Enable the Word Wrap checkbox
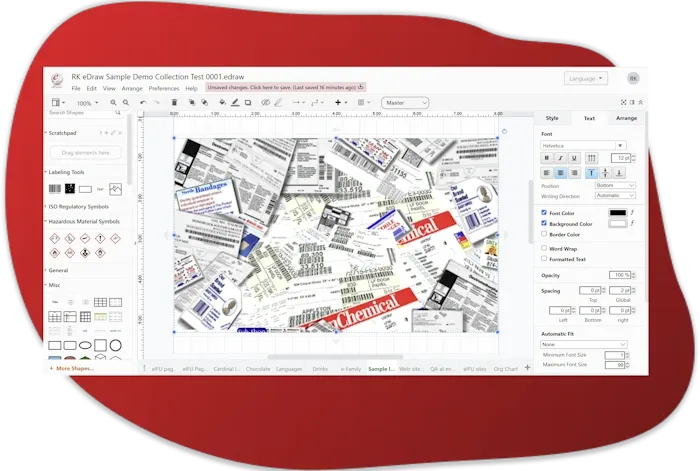The height and width of the screenshot is (471, 700). [544, 248]
